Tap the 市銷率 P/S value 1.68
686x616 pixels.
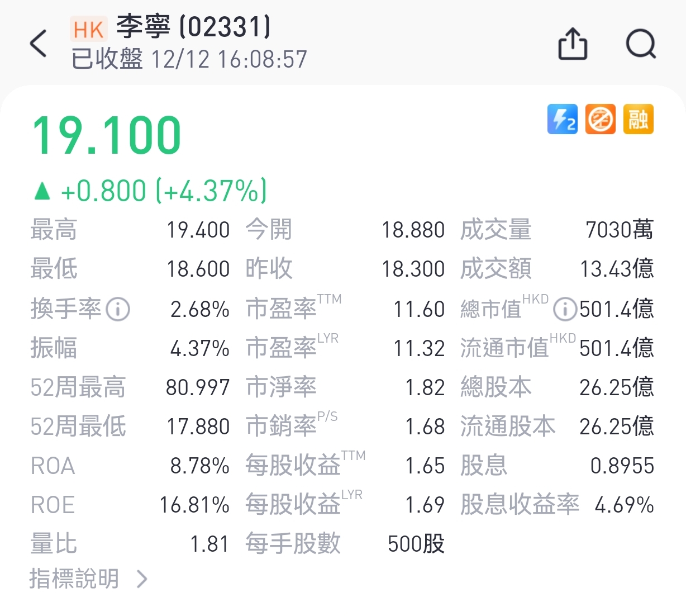point(425,427)
